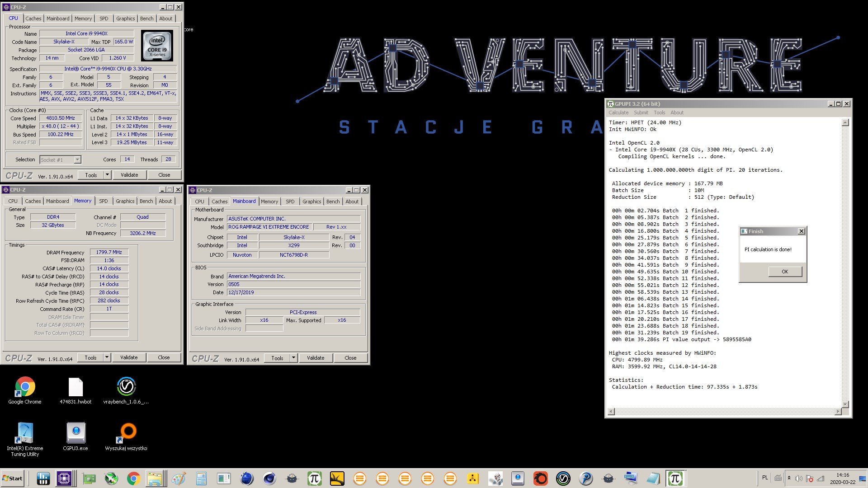Click the Intel Core i9 9940X name field
This screenshot has height=488, width=868.
[86, 33]
